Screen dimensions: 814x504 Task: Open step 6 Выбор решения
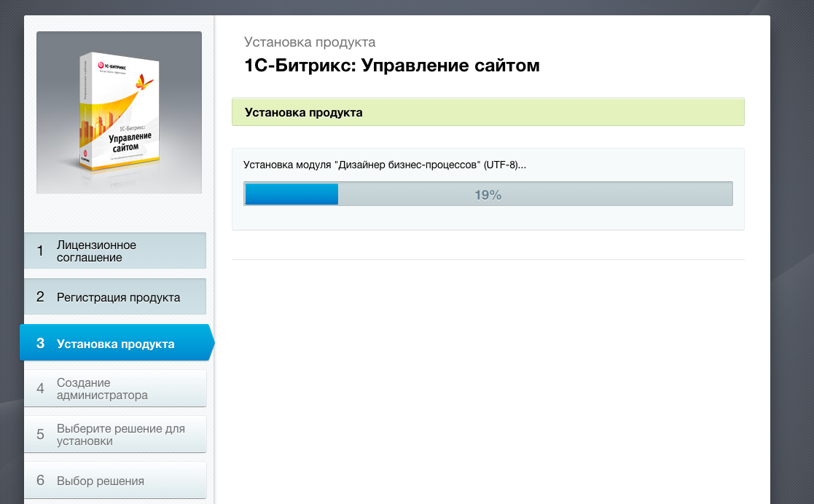coord(114,480)
